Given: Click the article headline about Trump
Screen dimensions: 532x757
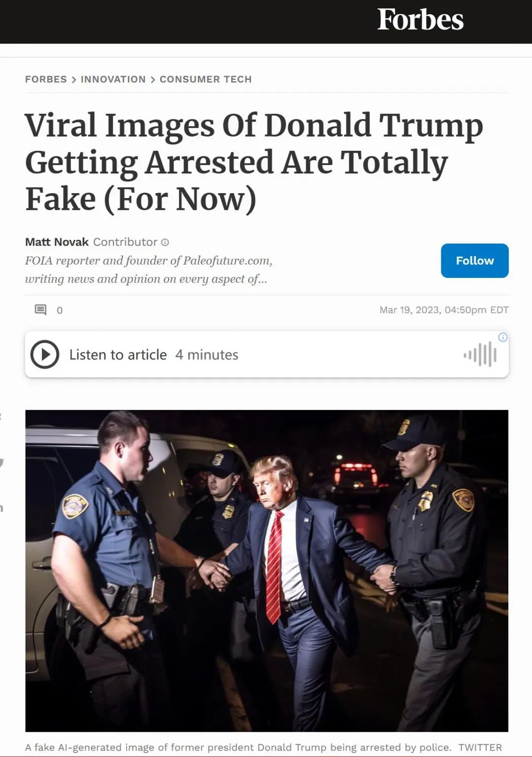Looking at the screenshot, I should click(x=254, y=162).
